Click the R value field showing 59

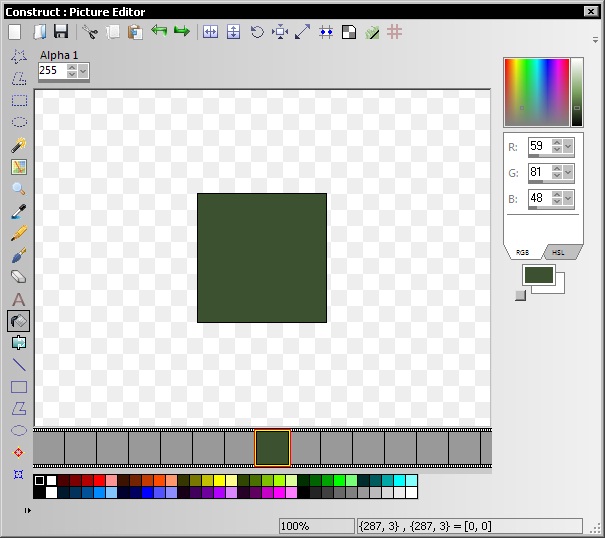[539, 146]
